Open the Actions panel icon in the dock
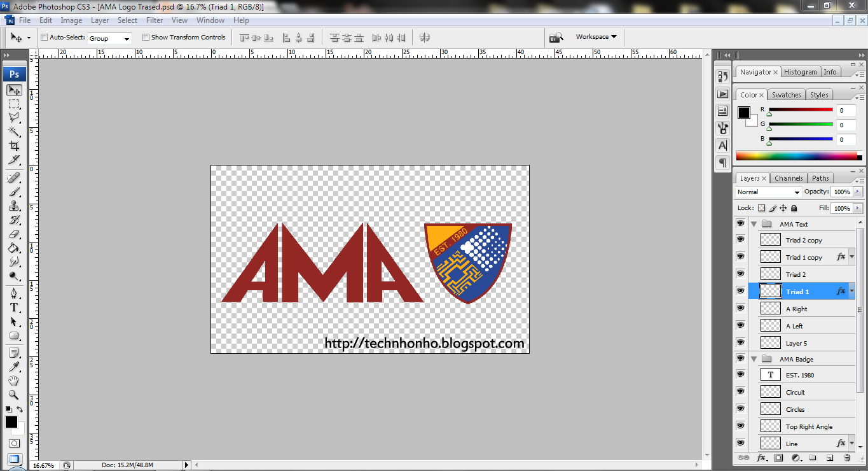Image resolution: width=868 pixels, height=471 pixels. [723, 94]
